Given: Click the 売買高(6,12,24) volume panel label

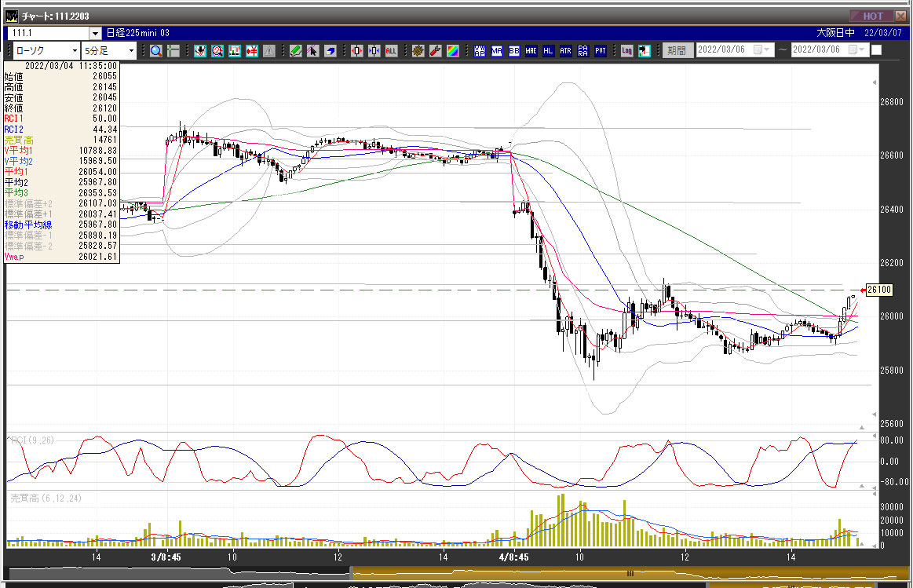Looking at the screenshot, I should coord(46,499).
